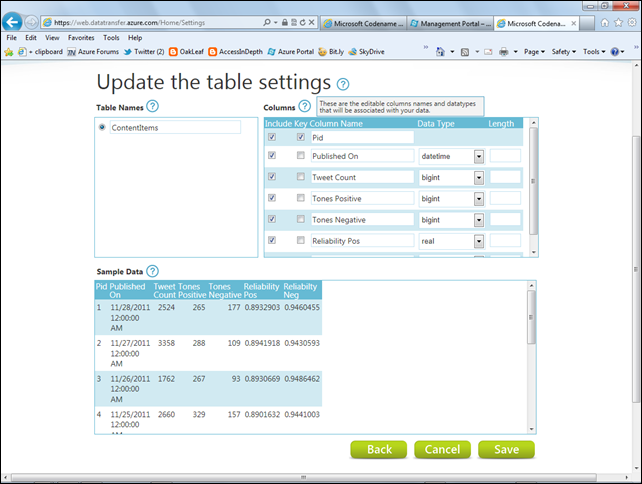642x484 pixels.
Task: Open the AccessInDepth favorite
Action: (x=235, y=52)
